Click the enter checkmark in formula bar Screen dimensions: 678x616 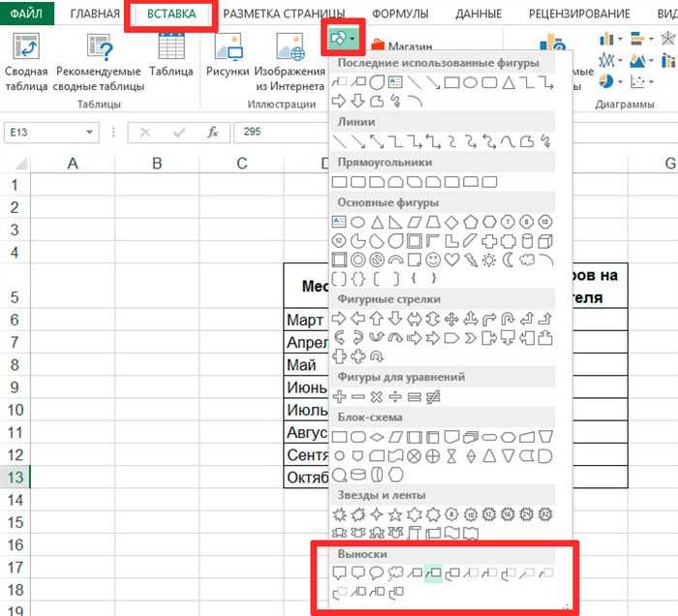point(179,132)
